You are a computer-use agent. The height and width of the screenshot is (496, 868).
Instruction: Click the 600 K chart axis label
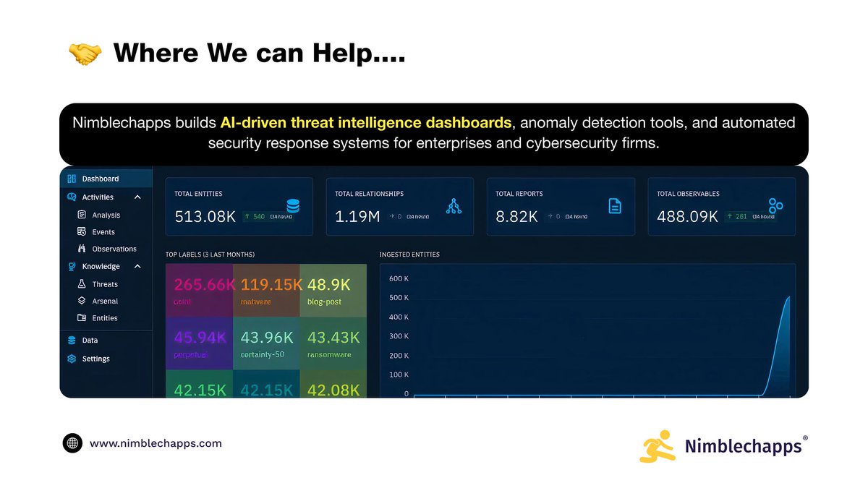pyautogui.click(x=399, y=278)
